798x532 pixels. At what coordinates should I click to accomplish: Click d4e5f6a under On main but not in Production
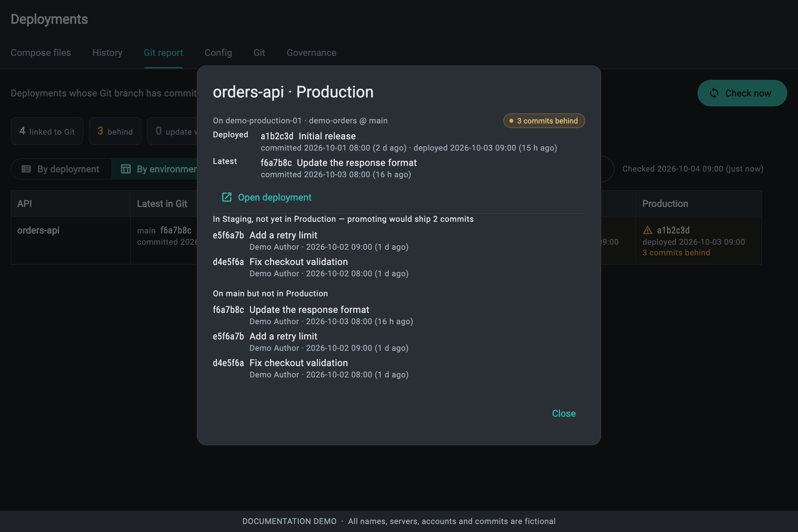point(228,363)
